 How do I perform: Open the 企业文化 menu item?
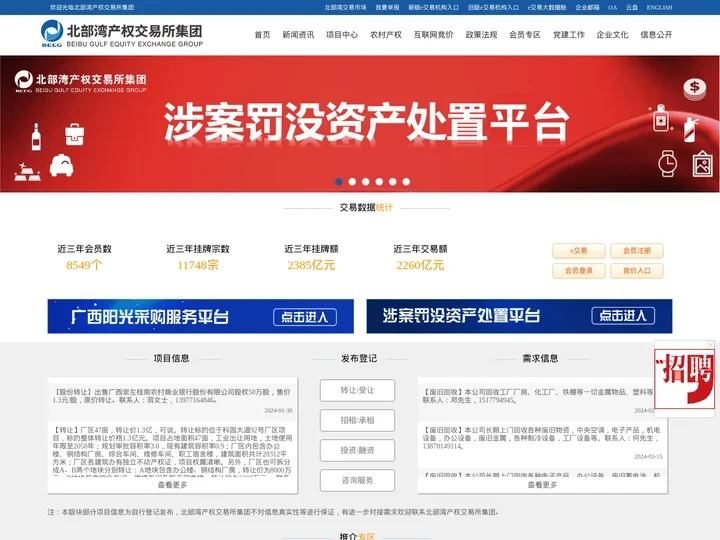(x=612, y=34)
